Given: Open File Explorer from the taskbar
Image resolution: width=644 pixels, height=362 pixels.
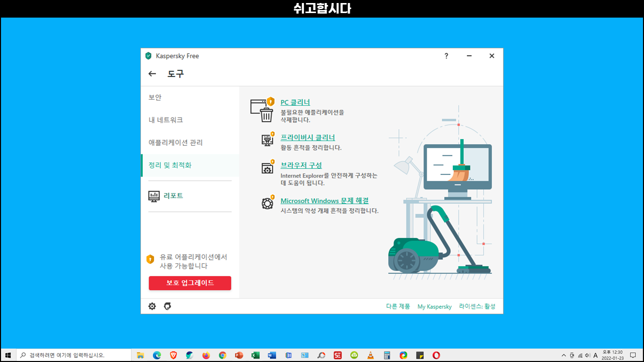Looking at the screenshot, I should 140,355.
